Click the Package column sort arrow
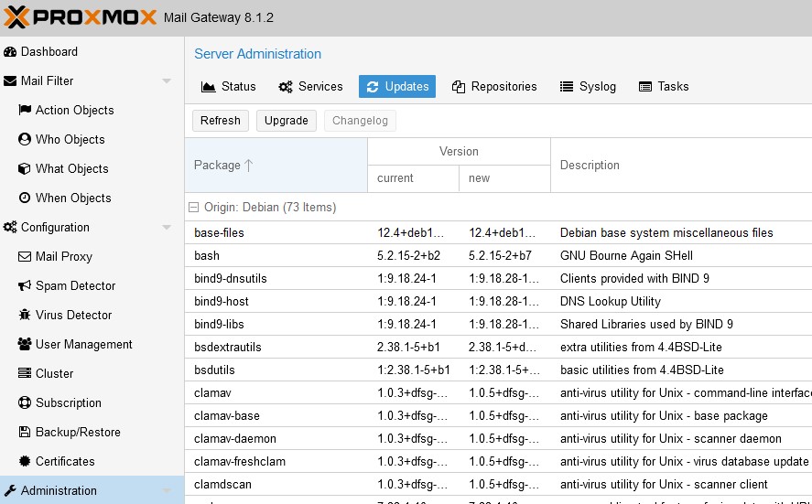 249,165
